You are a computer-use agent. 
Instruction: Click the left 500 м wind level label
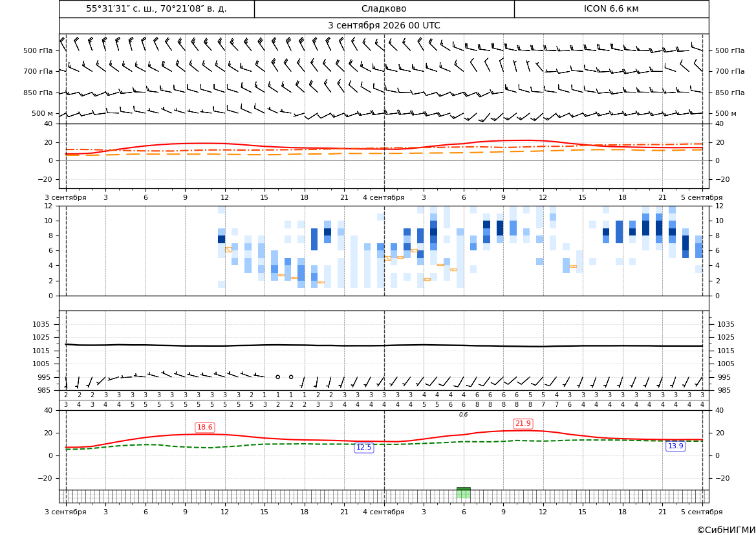click(43, 113)
